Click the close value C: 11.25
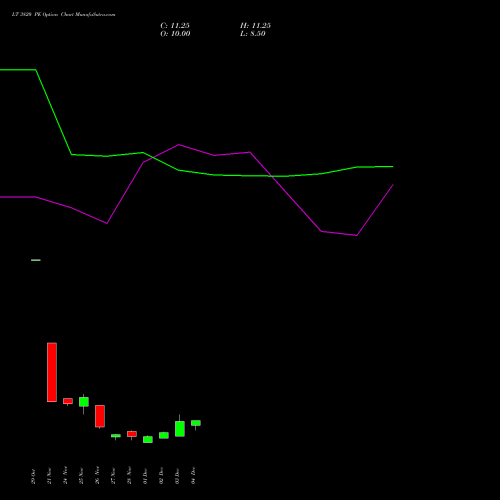This screenshot has width=500, height=500. tap(175, 26)
